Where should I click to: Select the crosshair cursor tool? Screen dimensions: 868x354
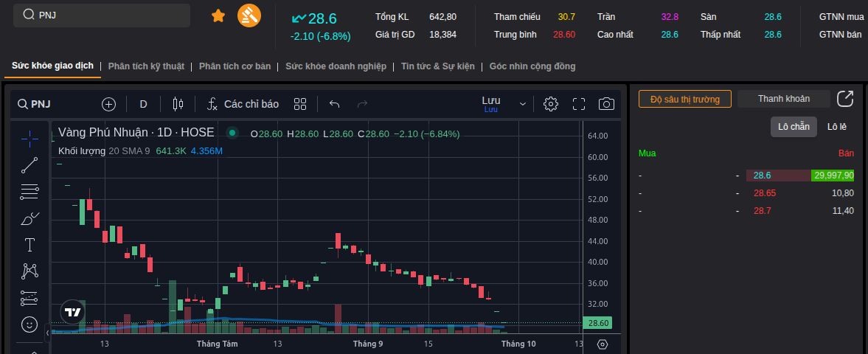(29, 139)
